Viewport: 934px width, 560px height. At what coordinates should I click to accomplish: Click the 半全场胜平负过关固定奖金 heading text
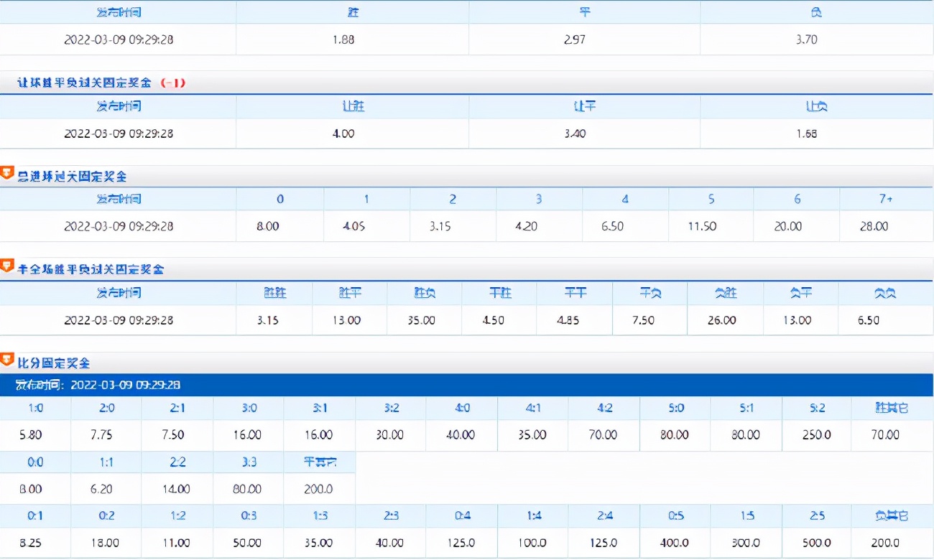coord(91,270)
